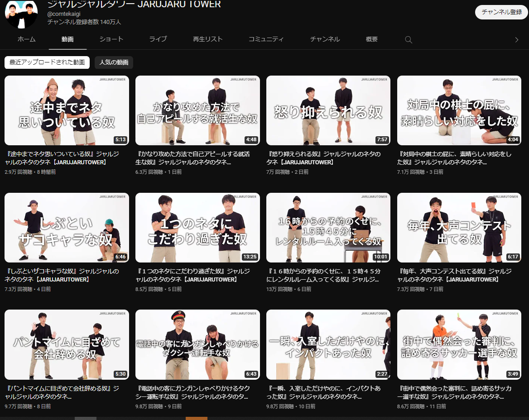View the 概要 tab
Screen dimensions: 529x420
click(x=372, y=39)
